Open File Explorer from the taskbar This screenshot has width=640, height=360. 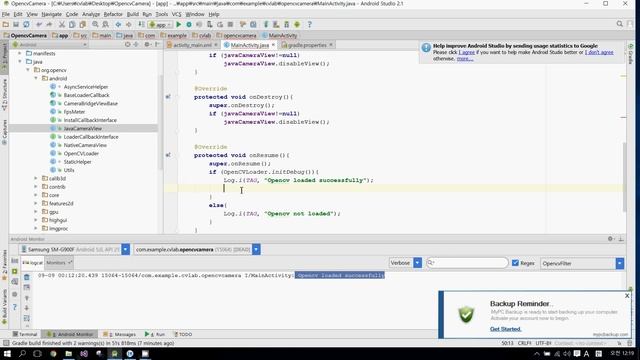point(69,353)
